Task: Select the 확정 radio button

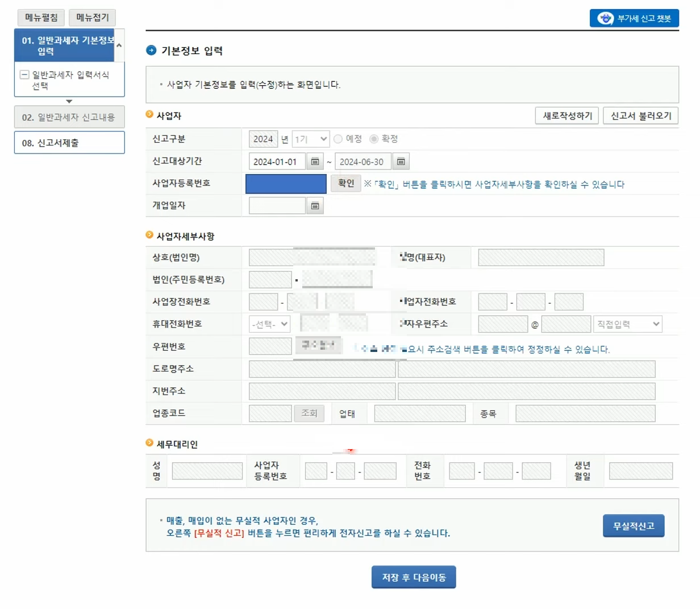Action: click(374, 138)
